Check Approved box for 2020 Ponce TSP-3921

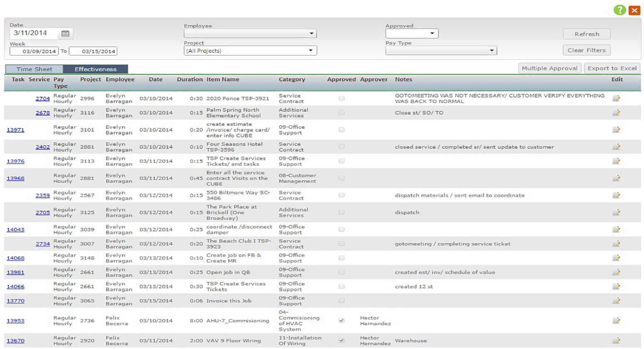[x=342, y=98]
